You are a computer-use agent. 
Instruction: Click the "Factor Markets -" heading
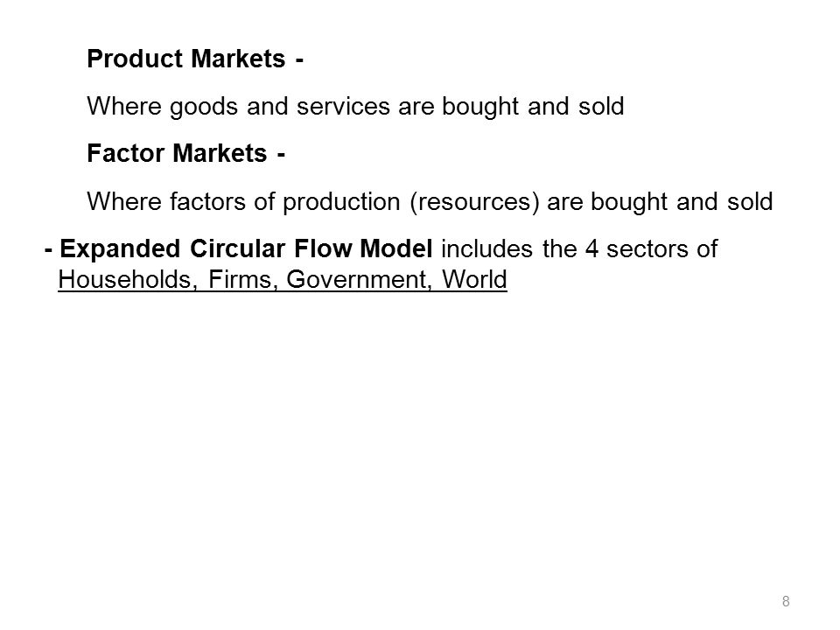click(x=185, y=153)
